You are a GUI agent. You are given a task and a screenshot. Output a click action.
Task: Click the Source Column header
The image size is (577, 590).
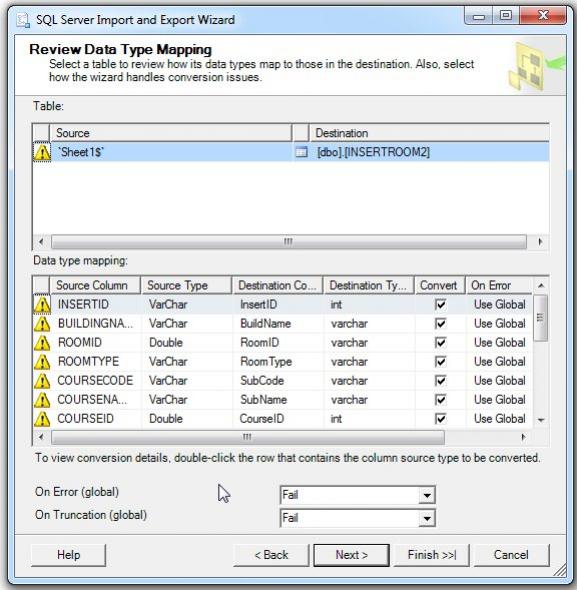(x=95, y=285)
